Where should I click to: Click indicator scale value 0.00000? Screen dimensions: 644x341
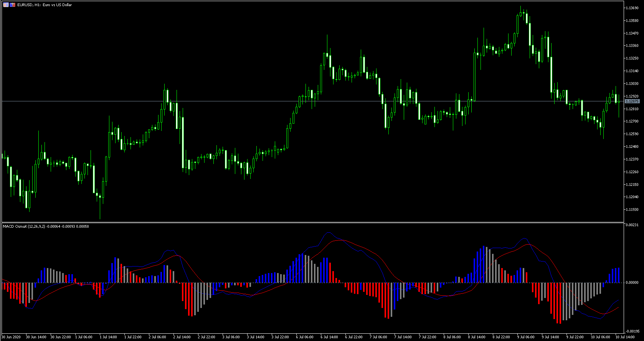(632, 283)
